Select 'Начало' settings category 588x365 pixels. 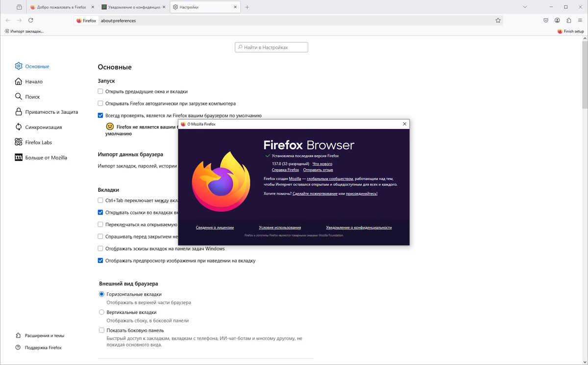(29, 81)
